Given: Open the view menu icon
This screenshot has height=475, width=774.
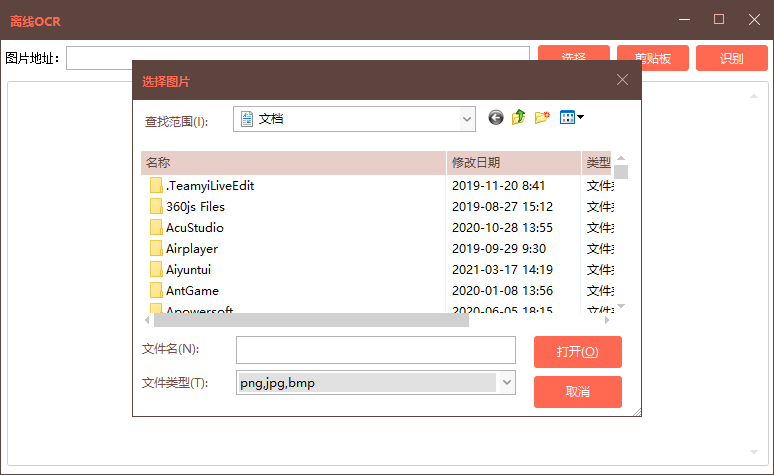Looking at the screenshot, I should pos(572,118).
